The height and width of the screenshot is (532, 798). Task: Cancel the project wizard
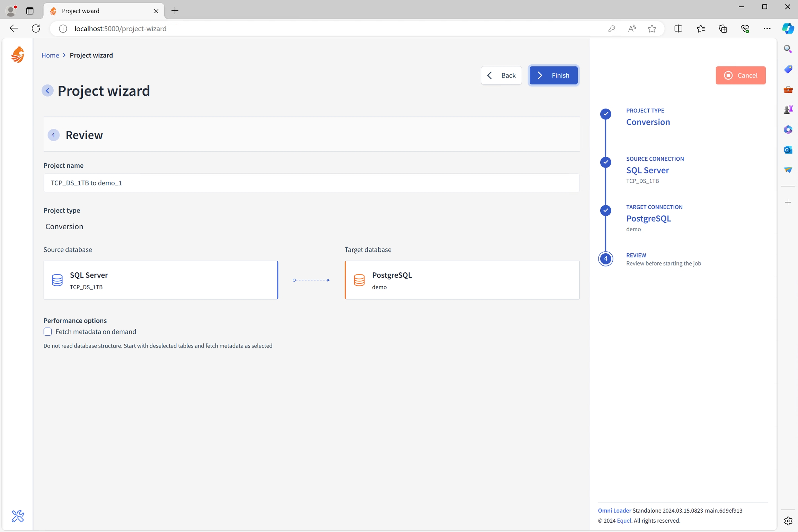(x=741, y=75)
